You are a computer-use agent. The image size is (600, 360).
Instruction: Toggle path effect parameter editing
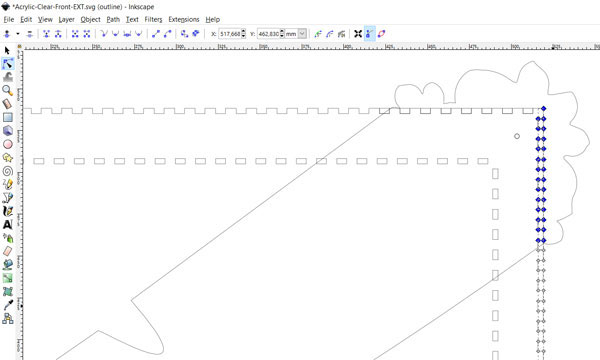click(341, 34)
